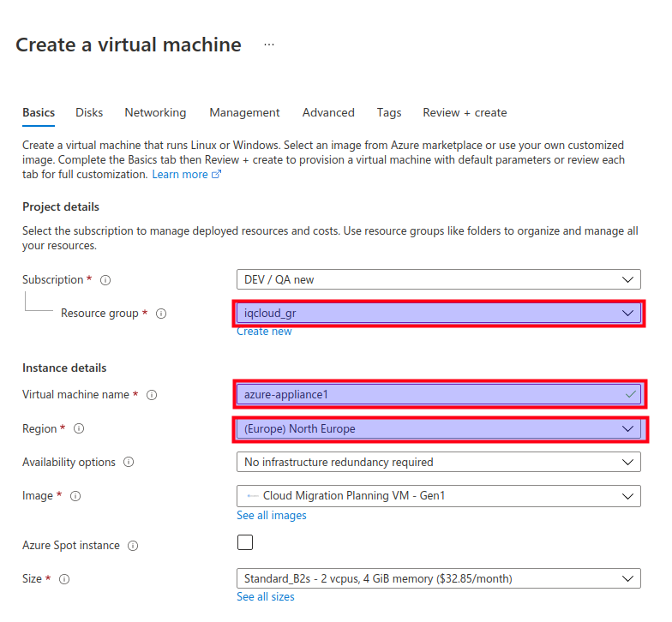Switch to the Networking tab
This screenshot has height=622, width=672.
155,113
